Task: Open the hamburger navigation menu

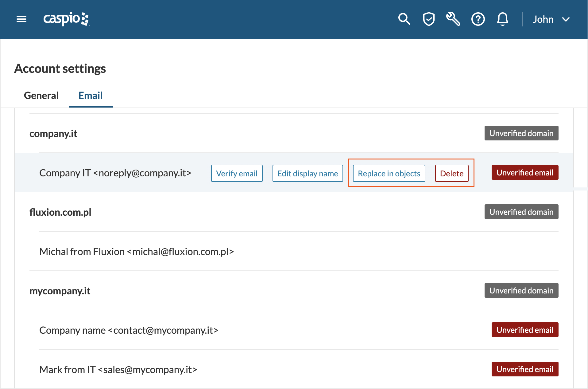Action: coord(21,19)
